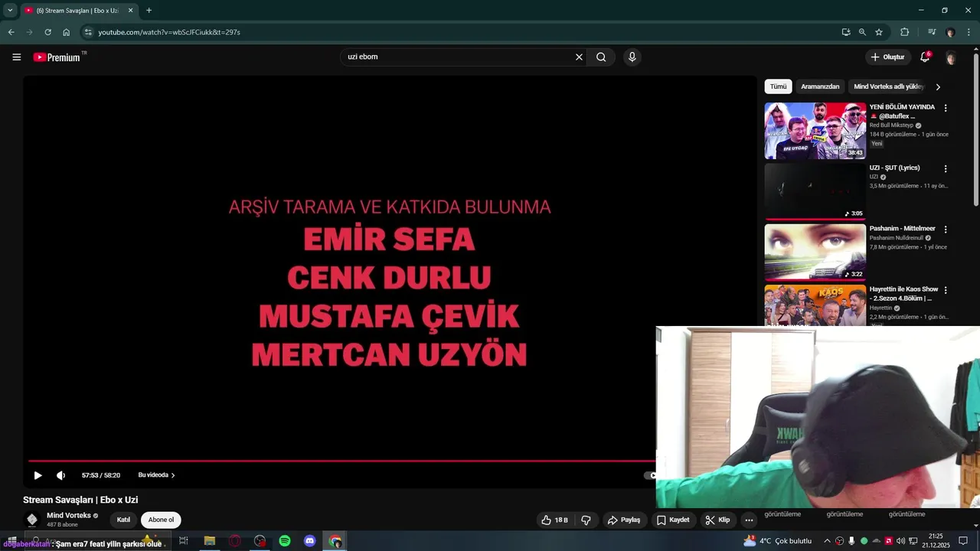Image resolution: width=980 pixels, height=551 pixels.
Task: Open the Chrome profile avatar
Action: click(950, 32)
